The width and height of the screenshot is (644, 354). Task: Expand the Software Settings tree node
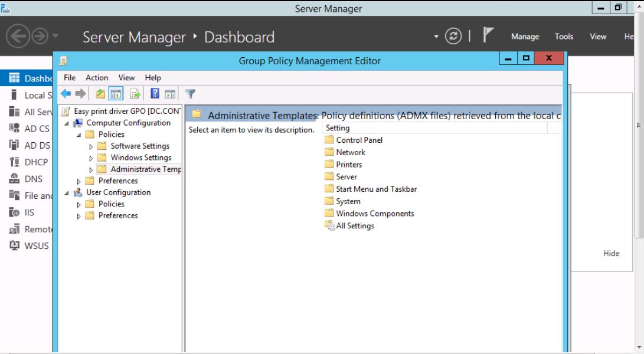91,146
